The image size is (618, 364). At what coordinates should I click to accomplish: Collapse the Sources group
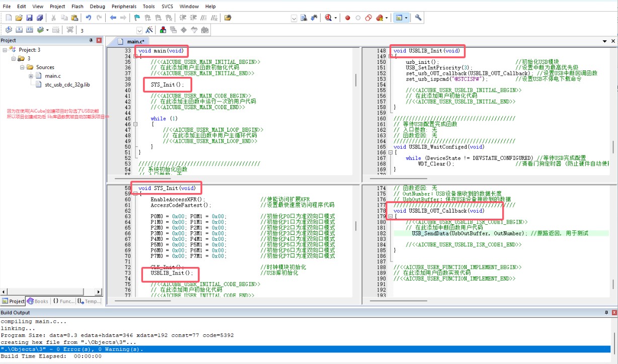[22, 67]
